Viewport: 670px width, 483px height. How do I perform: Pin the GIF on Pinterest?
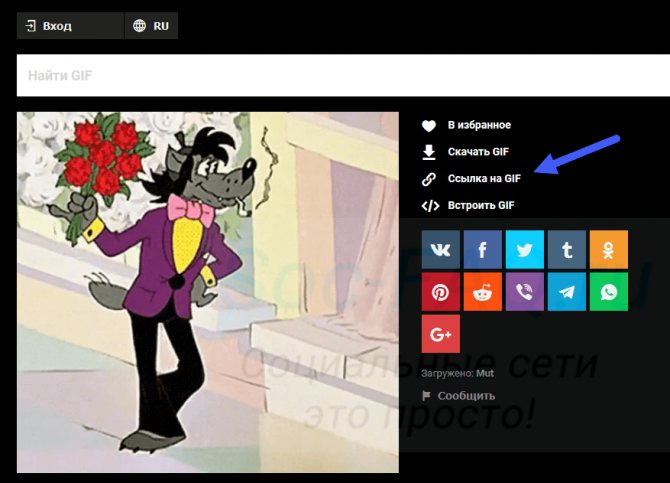coord(441,292)
